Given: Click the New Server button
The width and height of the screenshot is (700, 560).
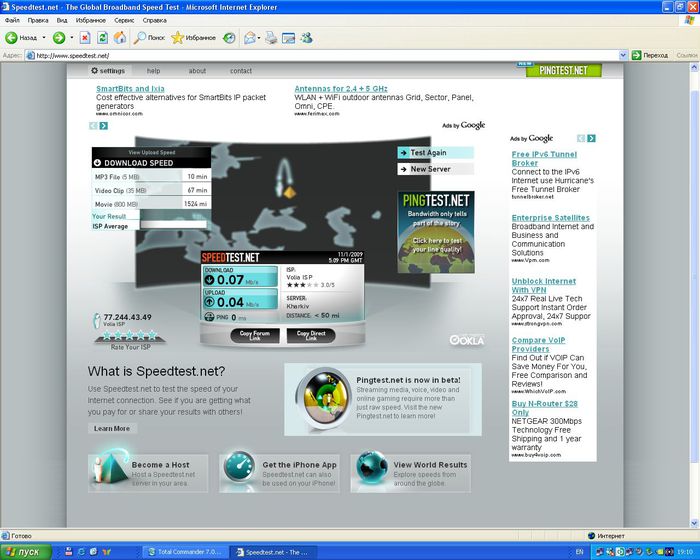Looking at the screenshot, I should [x=435, y=169].
